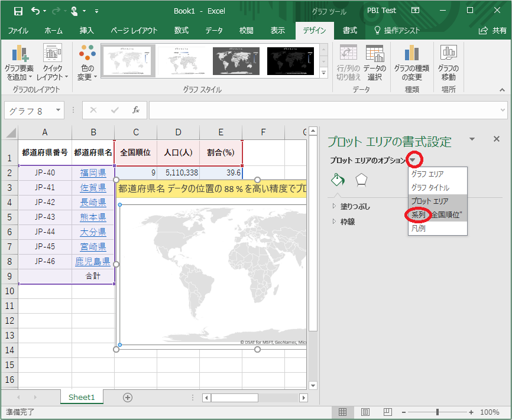Switch to 書式 tab
Viewport: 512px width, 420px height.
point(350,31)
